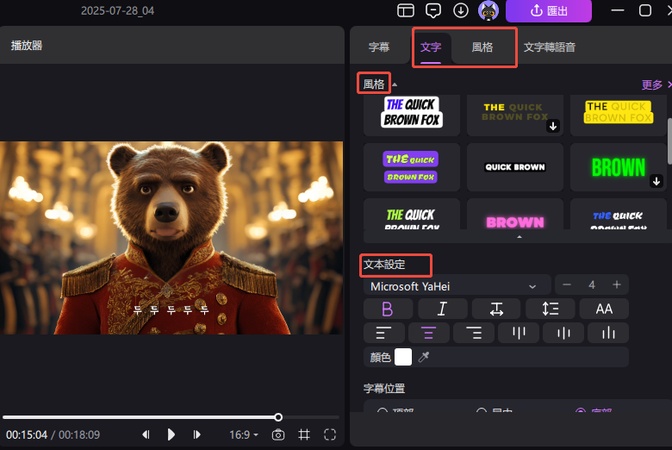Align text center
Viewport: 672px width, 450px height.
[429, 333]
